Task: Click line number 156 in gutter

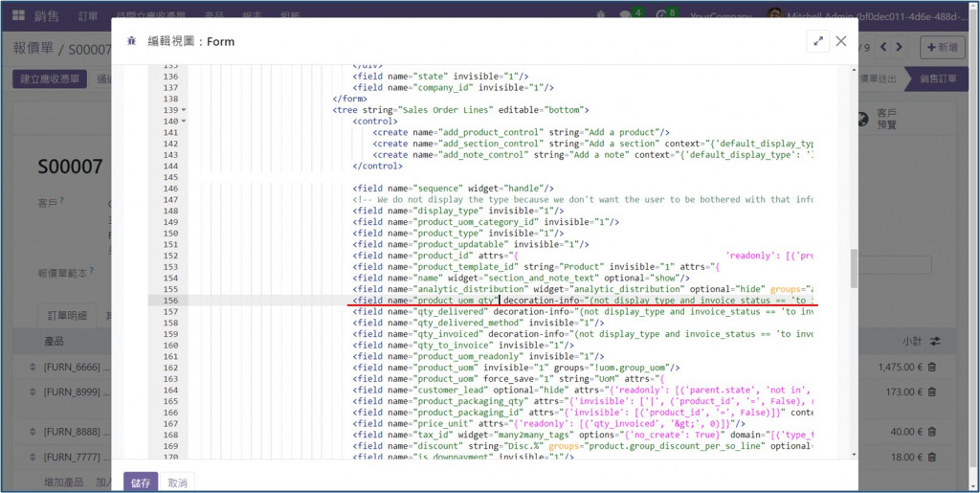Action: coord(170,301)
